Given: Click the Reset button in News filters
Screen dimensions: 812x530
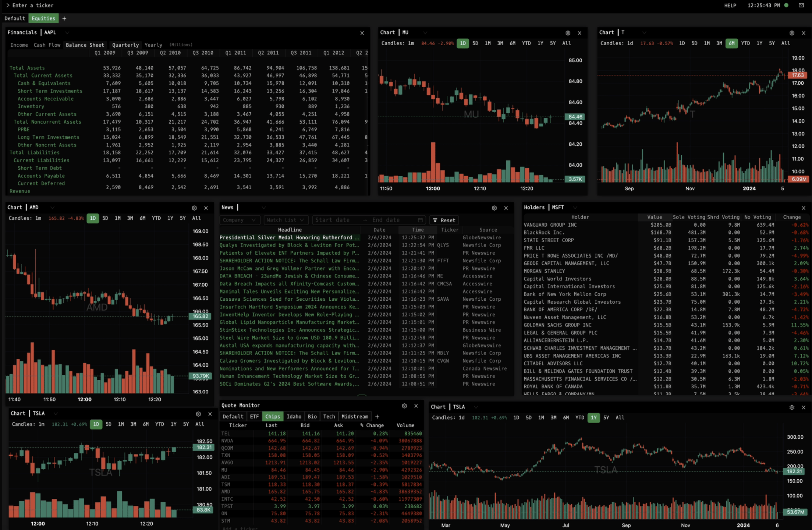Looking at the screenshot, I should [x=444, y=220].
